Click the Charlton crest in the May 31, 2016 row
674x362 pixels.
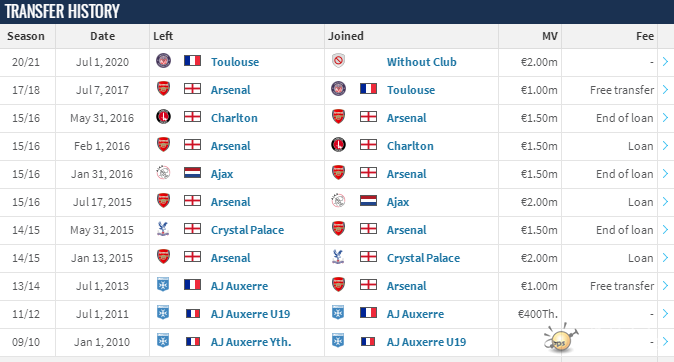pos(163,117)
